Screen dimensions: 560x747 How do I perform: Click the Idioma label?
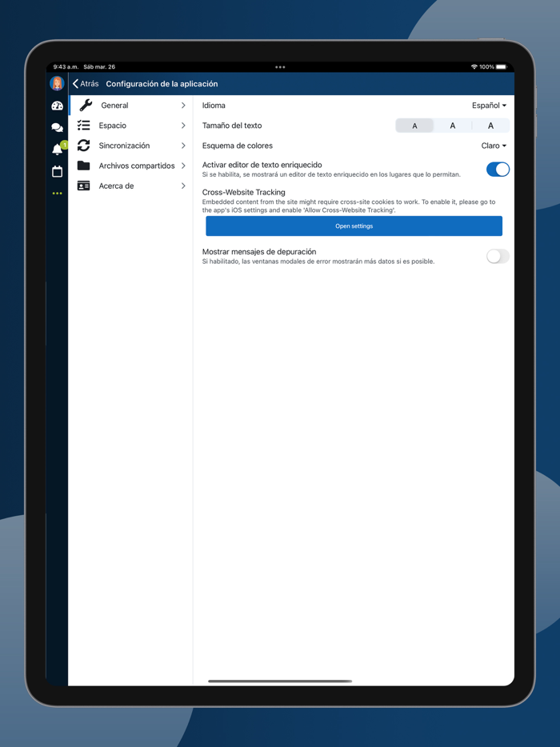214,106
